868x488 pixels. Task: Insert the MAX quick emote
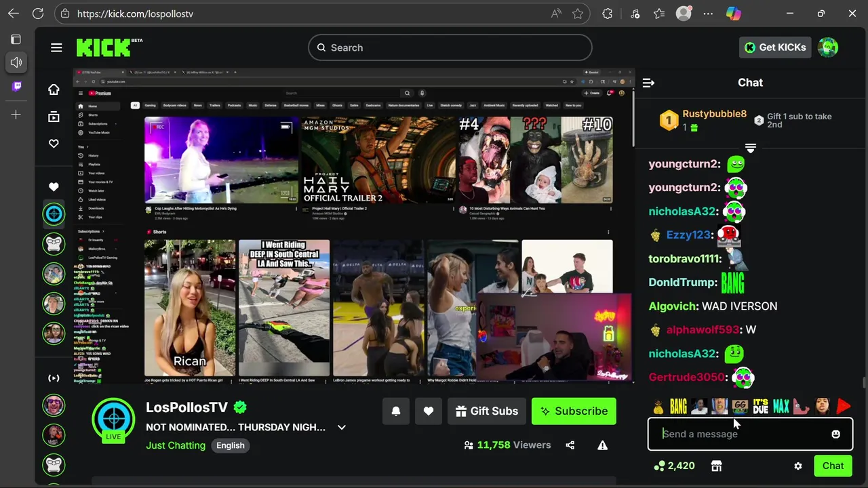781,407
